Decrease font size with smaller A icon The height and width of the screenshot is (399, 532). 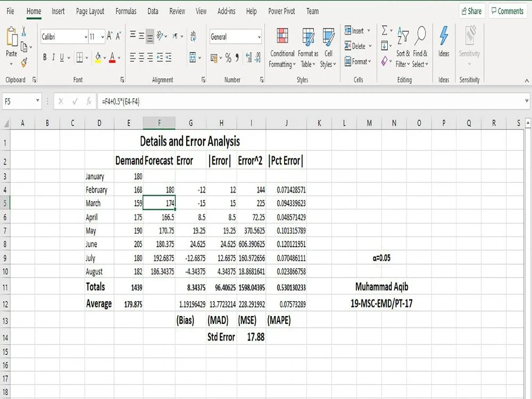118,36
